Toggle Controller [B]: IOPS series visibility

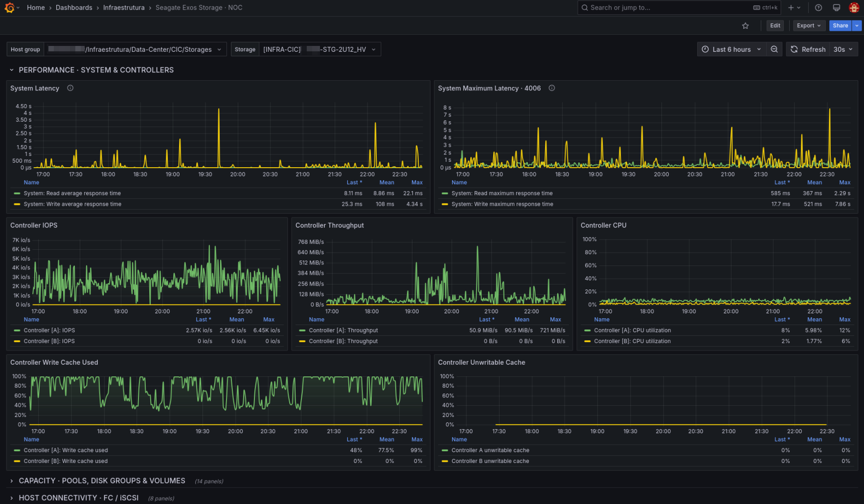click(49, 341)
